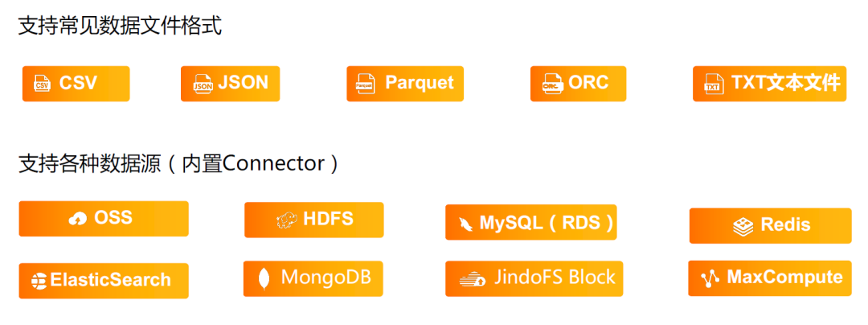Open the MySQL（RDS）connector button
868x325 pixels.
pos(531,222)
